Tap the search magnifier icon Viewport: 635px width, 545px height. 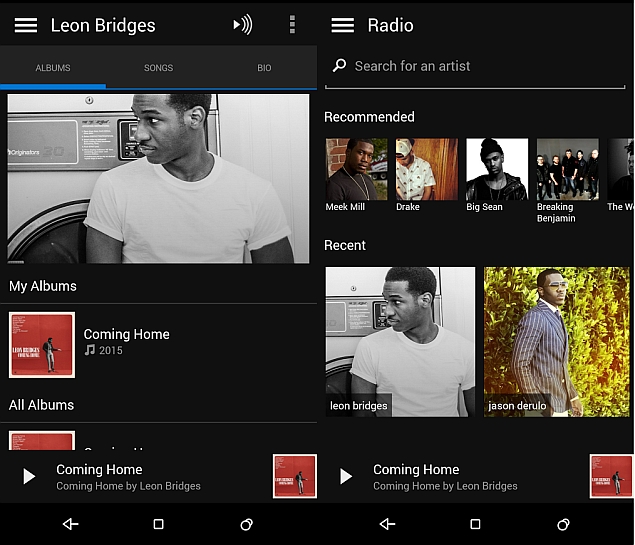click(x=339, y=65)
